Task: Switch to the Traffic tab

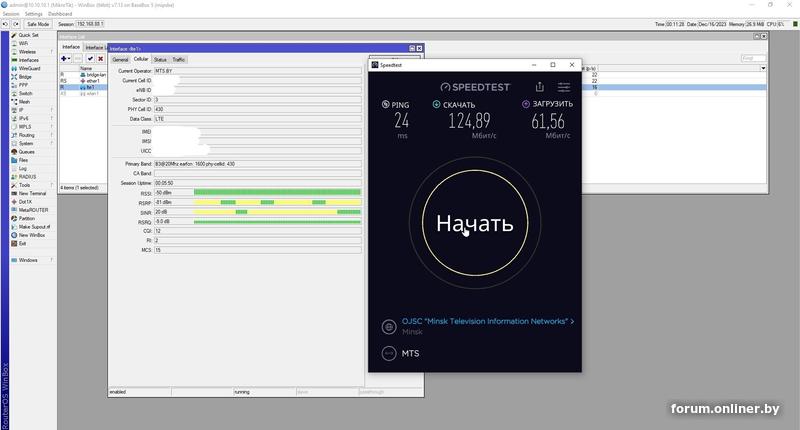Action: click(x=179, y=60)
